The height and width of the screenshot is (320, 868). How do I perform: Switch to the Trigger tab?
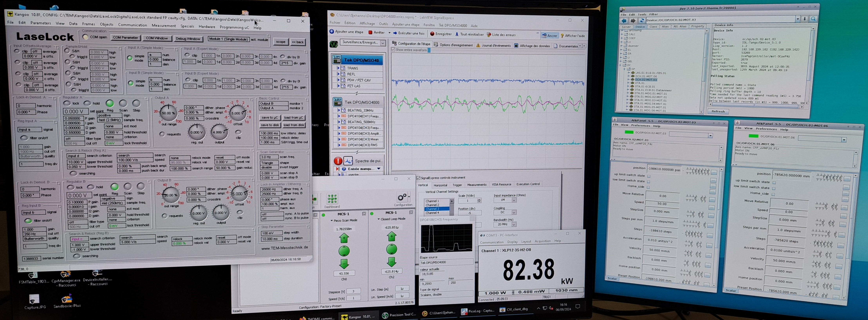coord(457,185)
